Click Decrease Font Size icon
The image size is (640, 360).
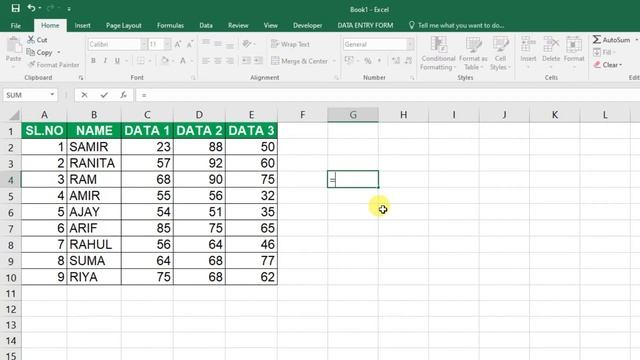[190, 44]
